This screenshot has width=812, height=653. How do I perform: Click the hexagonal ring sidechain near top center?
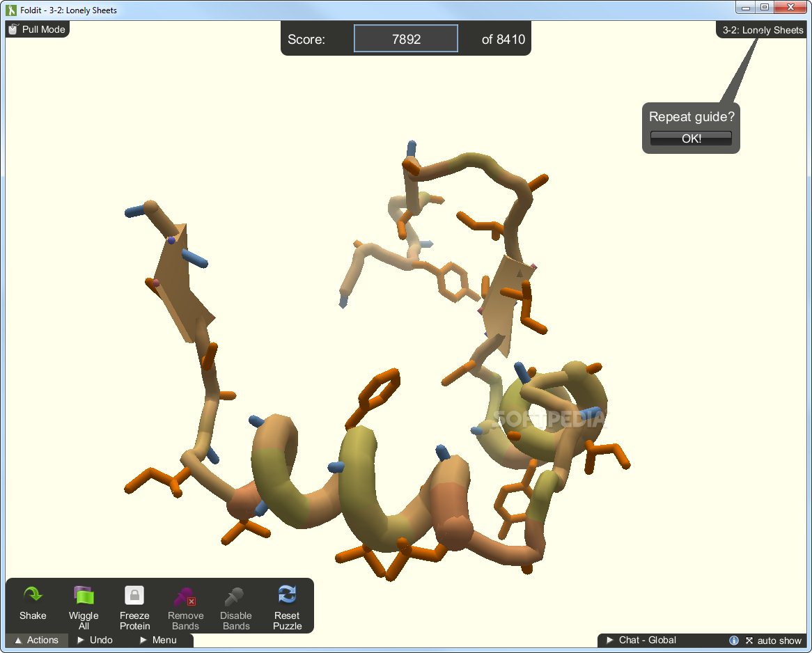[x=453, y=282]
